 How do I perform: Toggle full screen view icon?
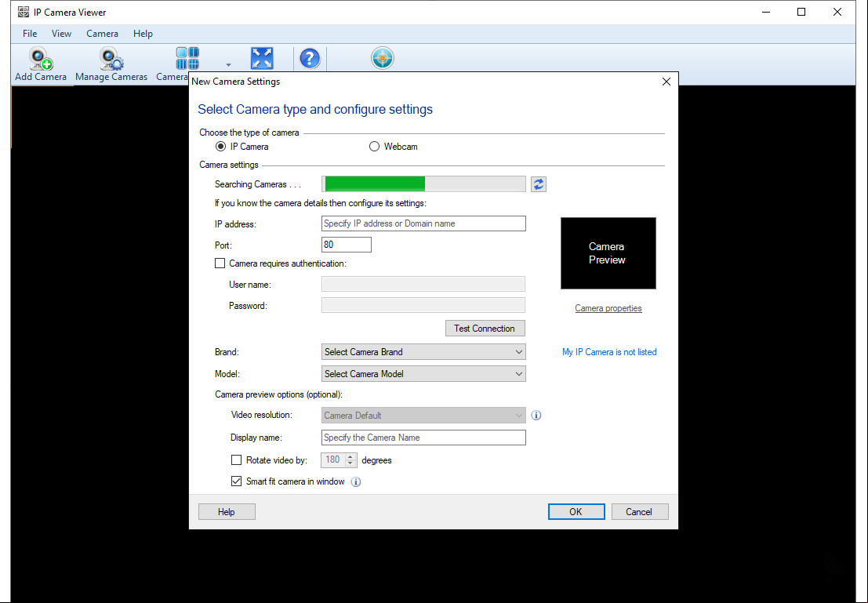pyautogui.click(x=262, y=58)
